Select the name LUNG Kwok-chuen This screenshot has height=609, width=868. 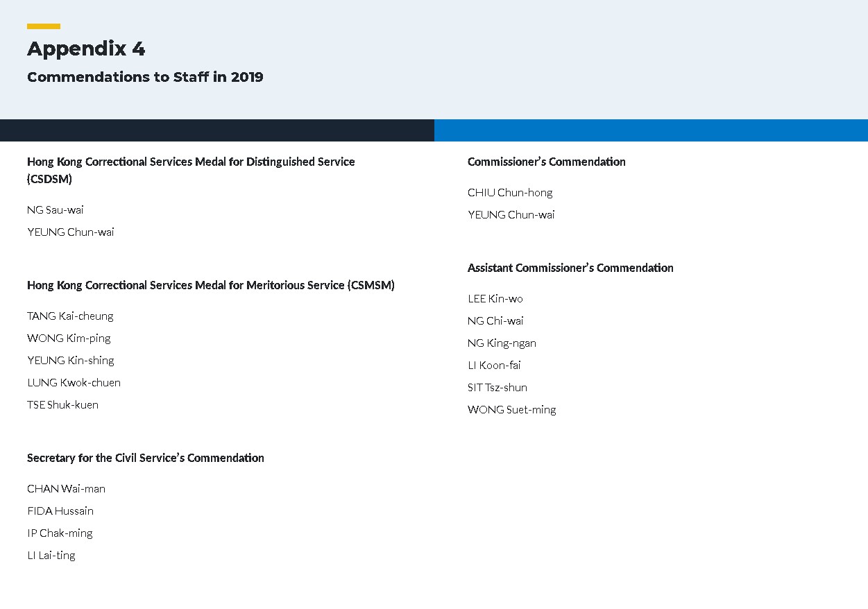[x=74, y=383]
